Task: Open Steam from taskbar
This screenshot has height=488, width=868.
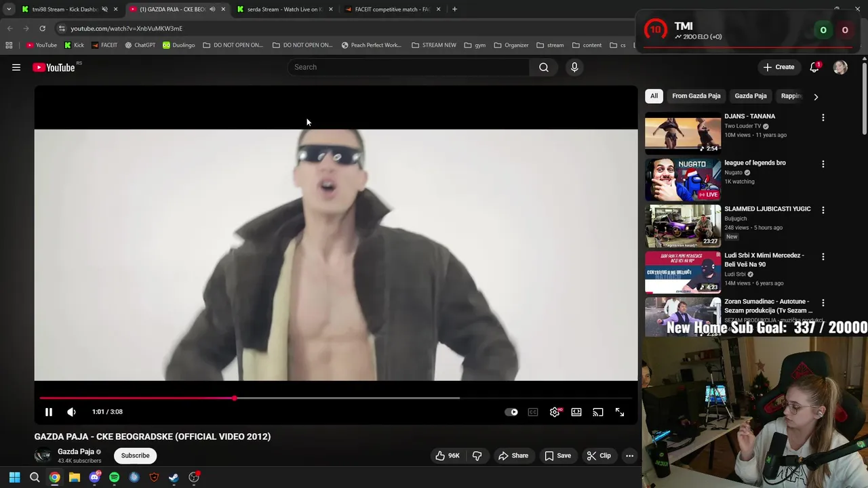Action: coord(174,477)
